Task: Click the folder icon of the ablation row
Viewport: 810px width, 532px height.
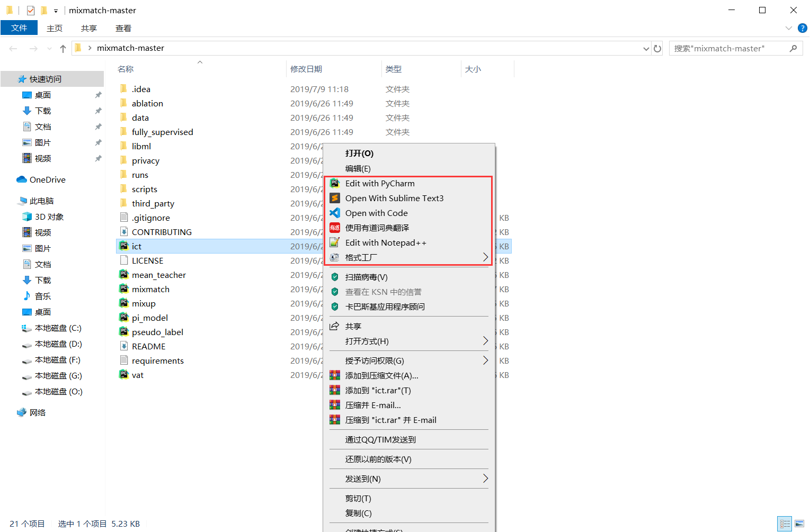Action: point(124,103)
